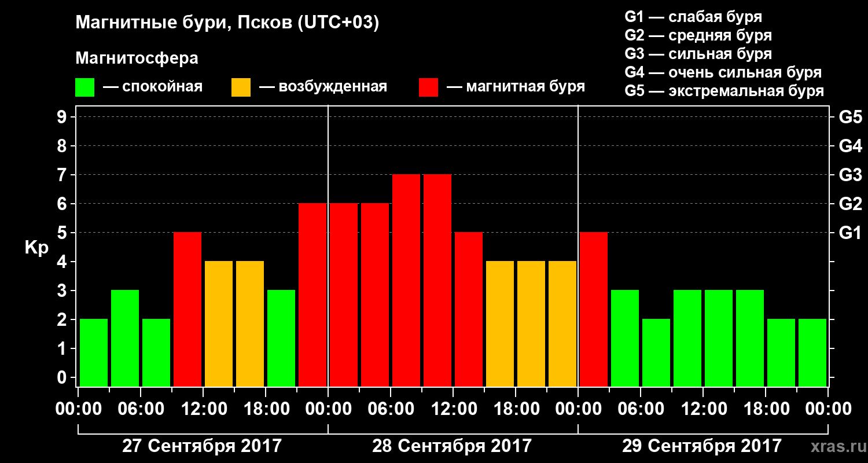
Task: Click legend line 'G2 — средняя буря'
Action: [698, 35]
